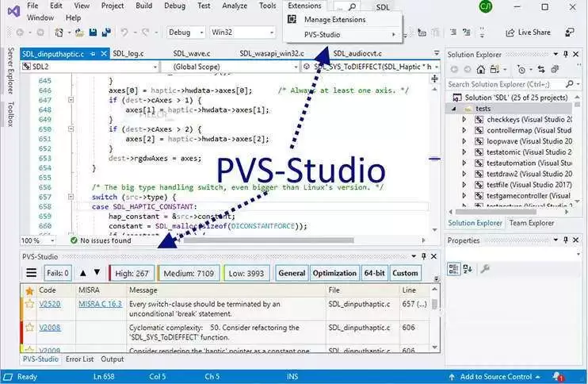Open the 100 % zoom dropdown
The height and width of the screenshot is (384, 588).
click(x=37, y=240)
